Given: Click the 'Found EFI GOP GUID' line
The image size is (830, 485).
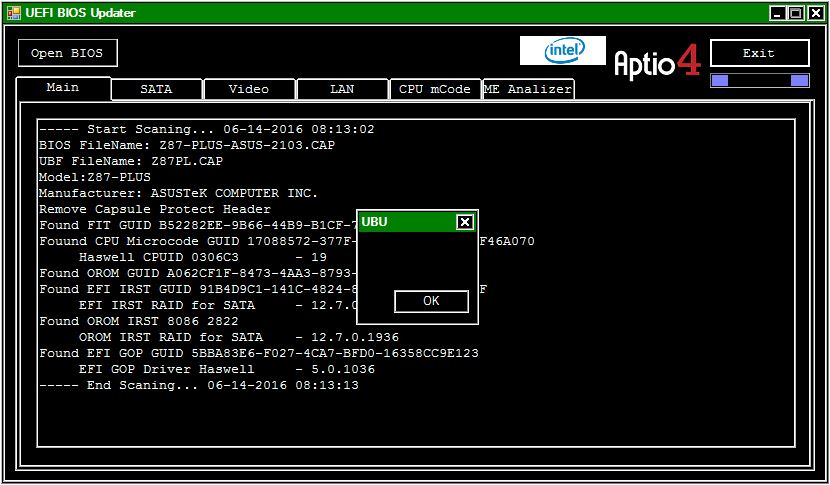Looking at the screenshot, I should click(259, 353).
